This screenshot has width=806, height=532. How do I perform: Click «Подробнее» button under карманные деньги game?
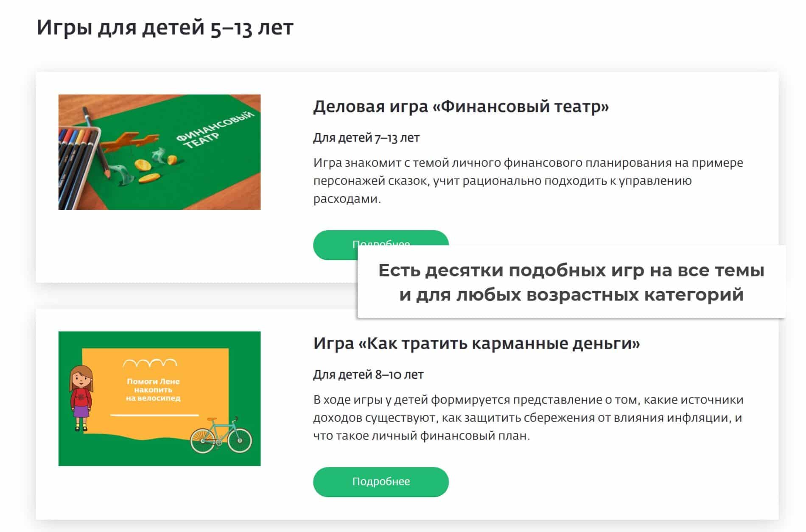click(381, 482)
